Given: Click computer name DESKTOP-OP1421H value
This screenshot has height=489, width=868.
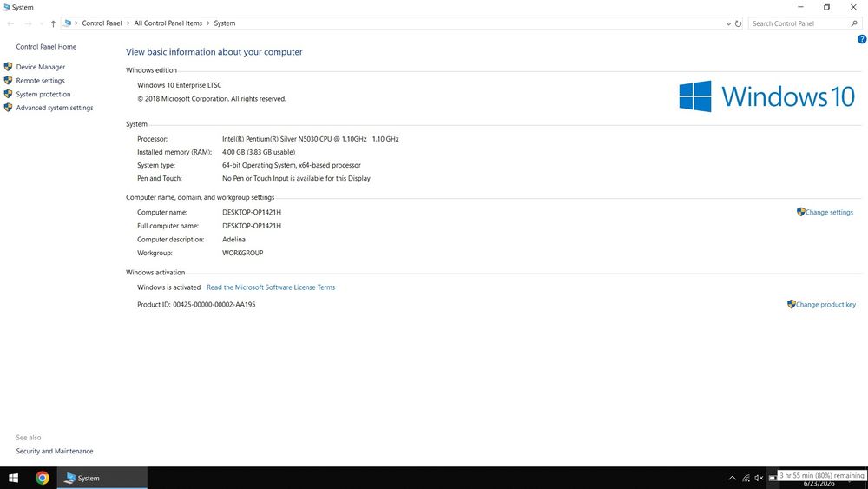Looking at the screenshot, I should click(252, 212).
